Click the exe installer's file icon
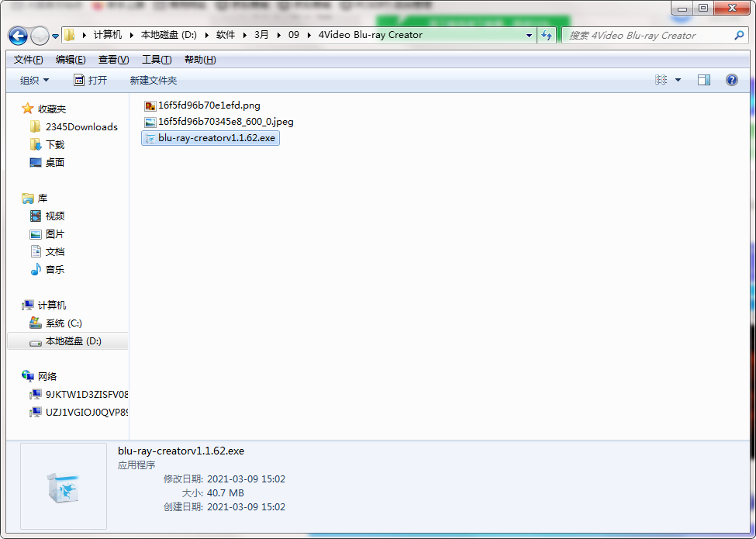756x539 pixels. coord(150,138)
